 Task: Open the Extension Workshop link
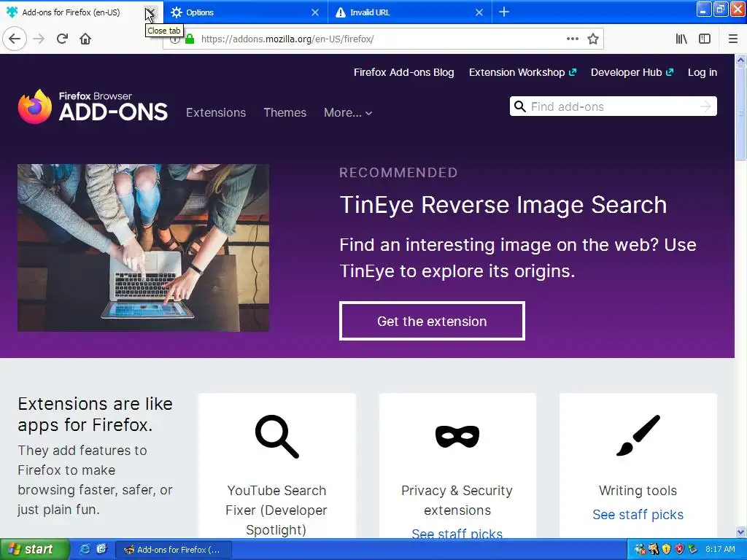[x=522, y=72]
